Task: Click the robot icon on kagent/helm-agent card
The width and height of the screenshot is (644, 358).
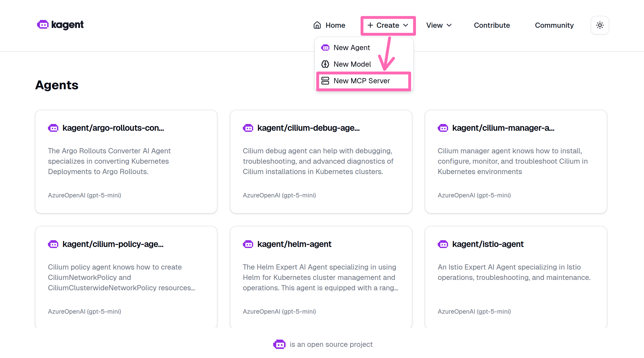Action: 248,244
